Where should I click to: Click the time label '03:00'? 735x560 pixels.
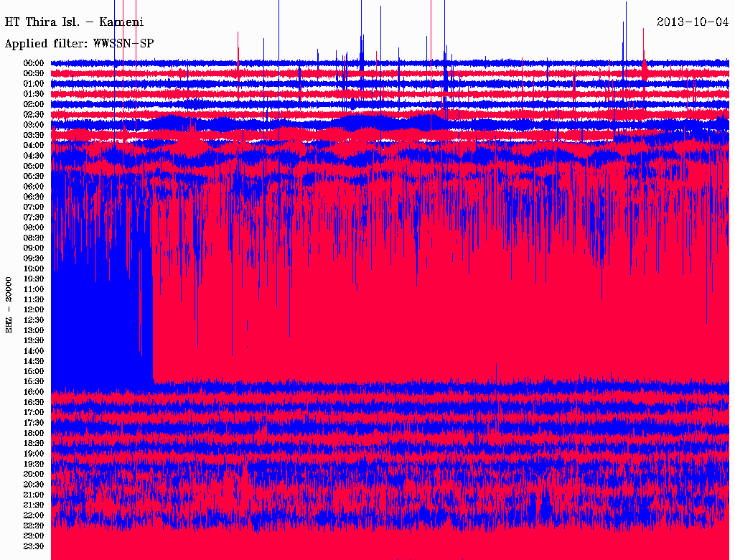pyautogui.click(x=34, y=125)
